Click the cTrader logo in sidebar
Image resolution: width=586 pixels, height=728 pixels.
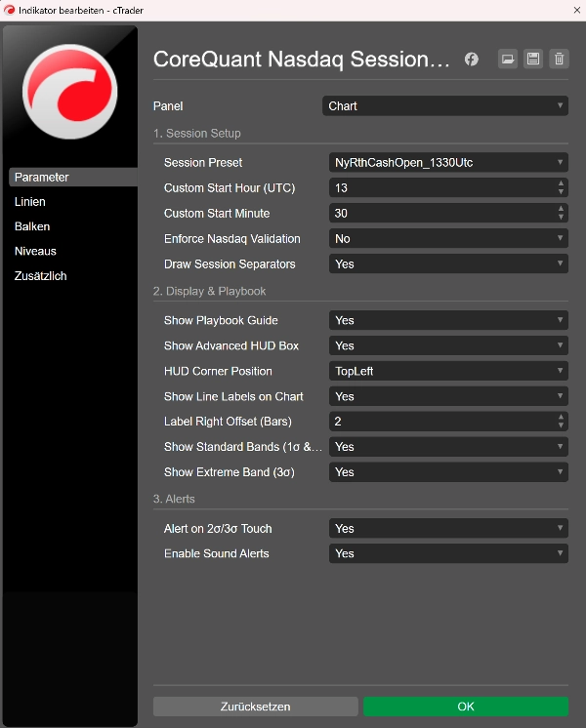(x=70, y=92)
